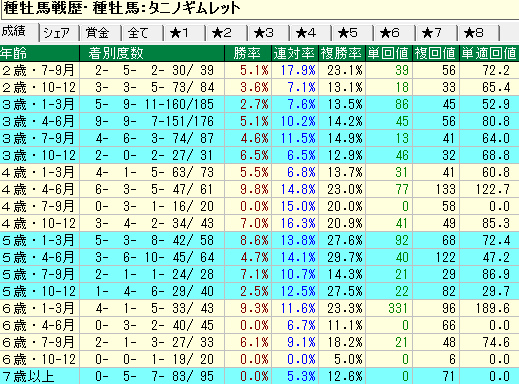This screenshot has height=384, width=519.
Task: Sort by 連対率 column header
Action: (x=295, y=53)
